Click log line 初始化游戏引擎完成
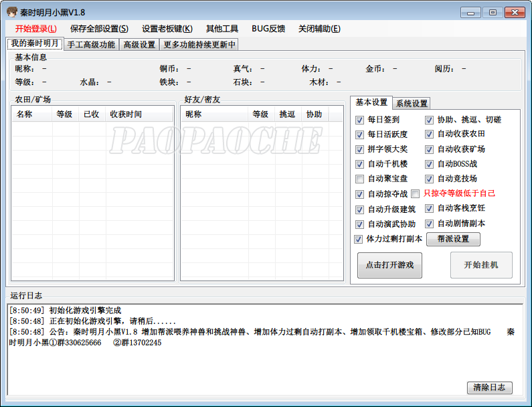 pyautogui.click(x=66, y=310)
